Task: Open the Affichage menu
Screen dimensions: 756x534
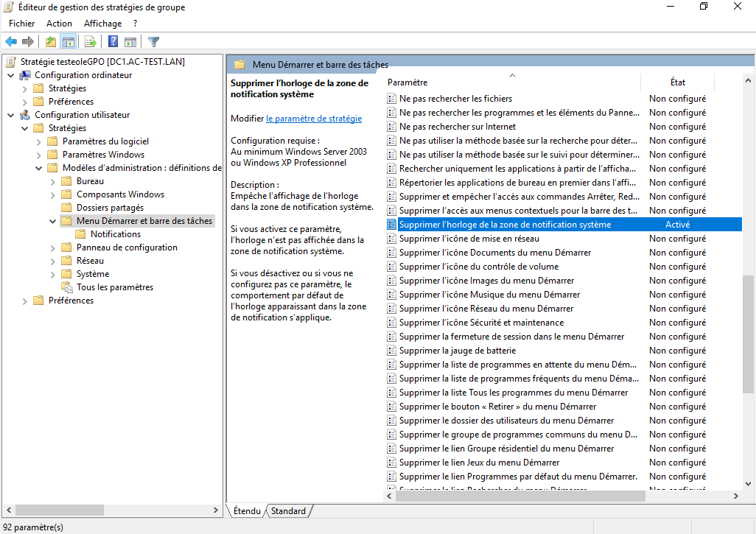Action: click(102, 23)
